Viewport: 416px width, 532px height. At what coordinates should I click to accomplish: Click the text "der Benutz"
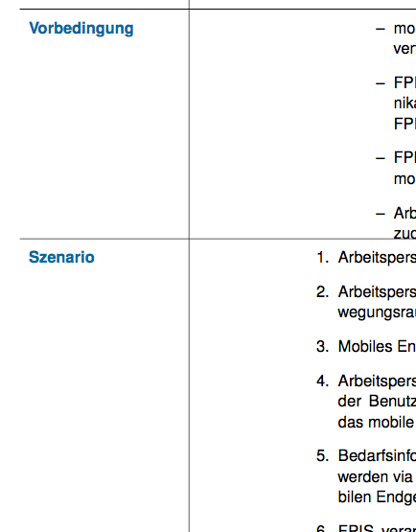pyautogui.click(x=377, y=402)
